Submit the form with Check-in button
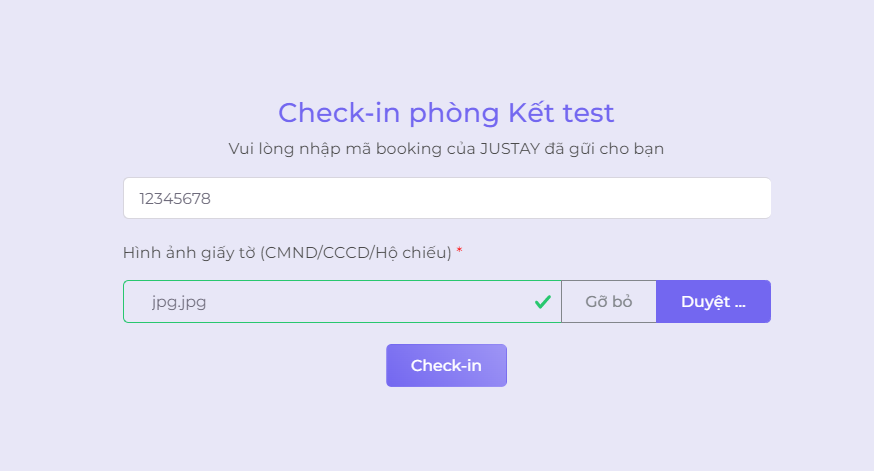This screenshot has height=471, width=874. [446, 365]
